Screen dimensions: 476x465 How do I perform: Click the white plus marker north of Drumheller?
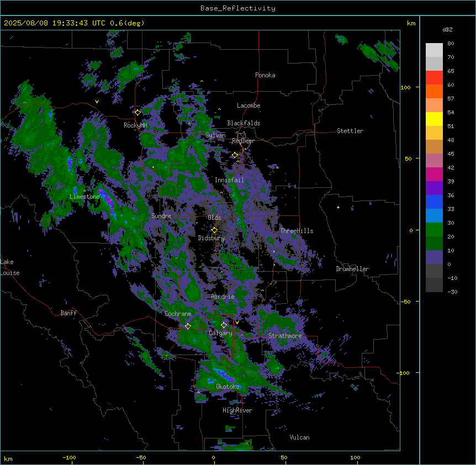338,207
